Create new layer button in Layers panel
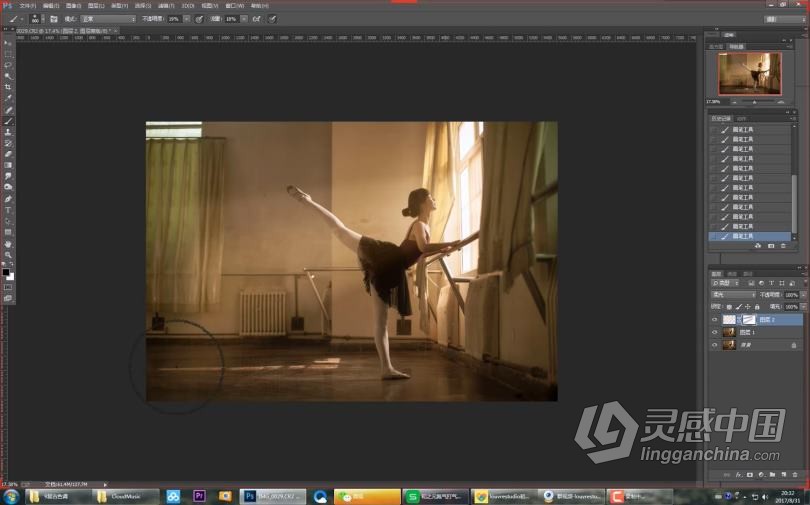810x505 pixels. [x=784, y=475]
